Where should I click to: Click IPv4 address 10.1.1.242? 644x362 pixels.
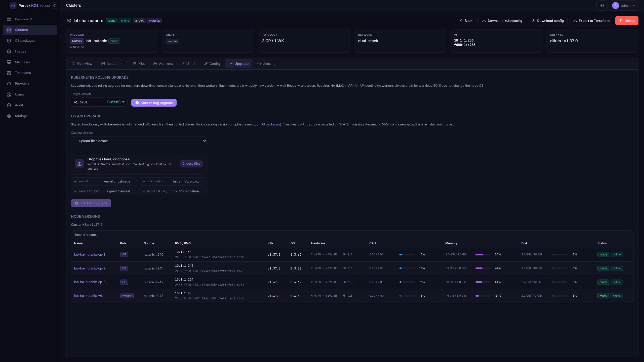tap(184, 266)
